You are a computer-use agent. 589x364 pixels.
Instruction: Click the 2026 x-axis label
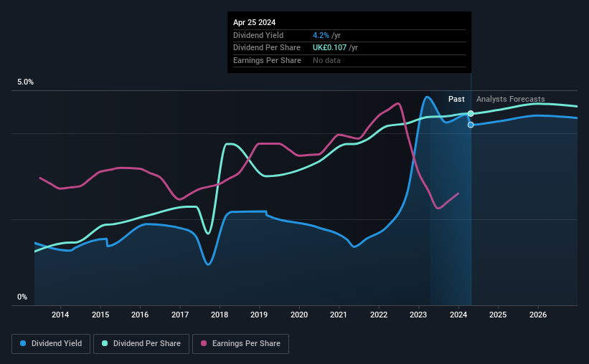pyautogui.click(x=538, y=315)
